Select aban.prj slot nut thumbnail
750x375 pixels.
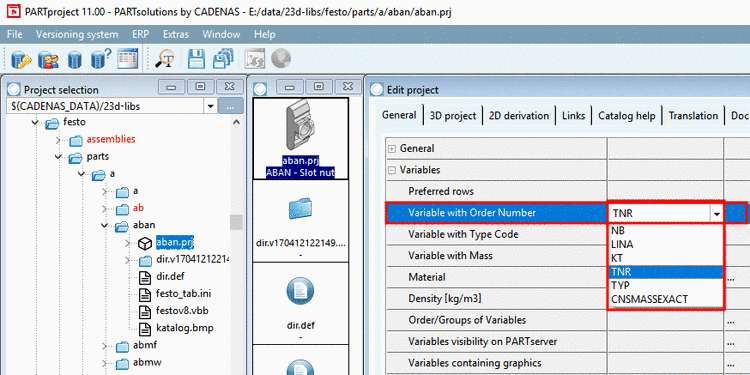301,139
